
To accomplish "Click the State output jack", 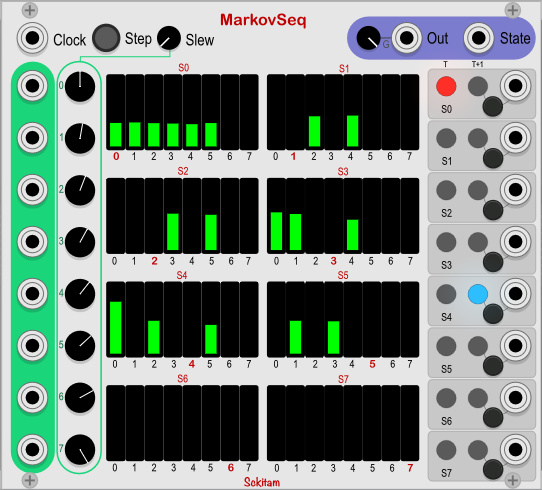I will [478, 38].
